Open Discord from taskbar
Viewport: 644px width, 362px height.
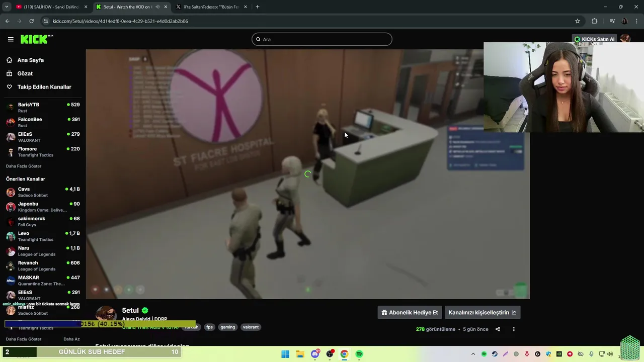click(x=315, y=354)
